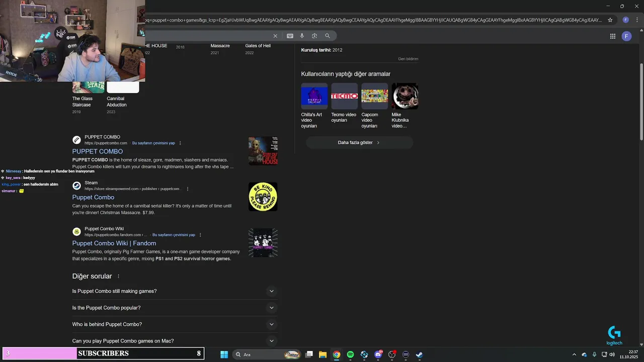Open the 'Mike Klubnika video' suggestion
644x362 pixels.
point(405,106)
